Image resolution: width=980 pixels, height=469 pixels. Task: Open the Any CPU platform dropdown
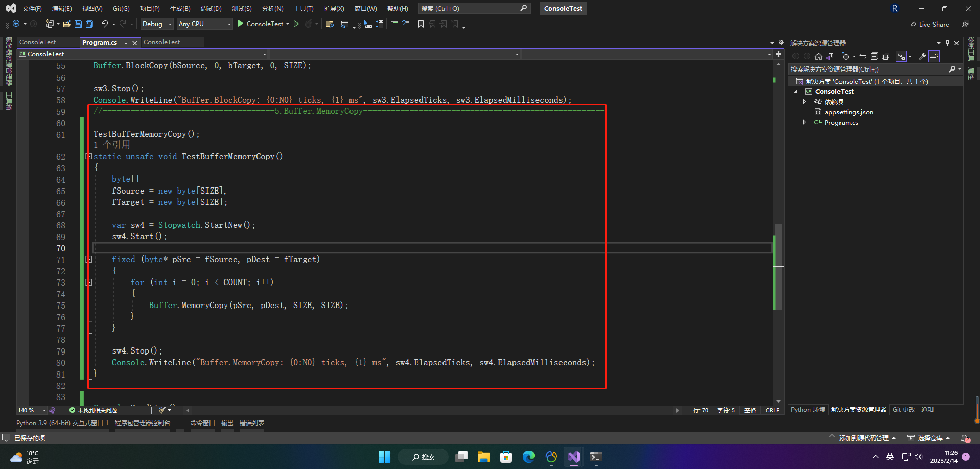click(x=204, y=24)
